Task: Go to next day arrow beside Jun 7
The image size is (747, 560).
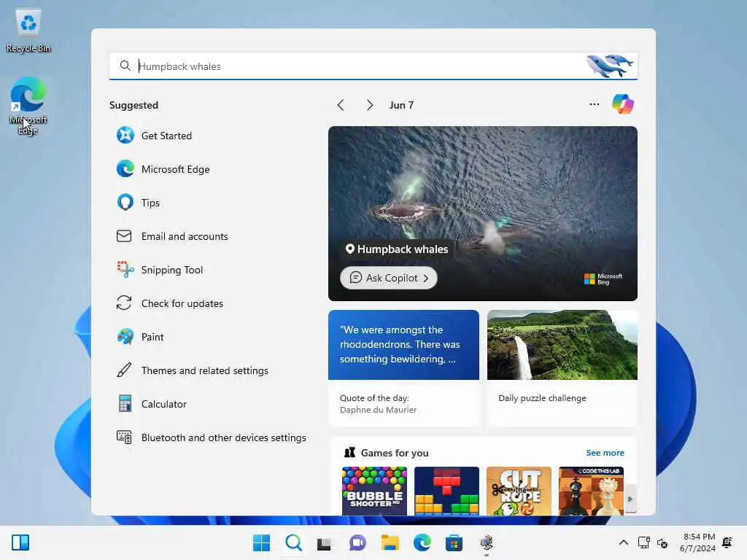Action: [x=370, y=105]
